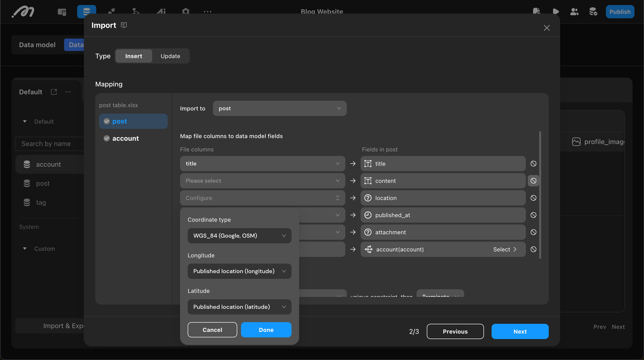Screen dimensions: 644x360
Task: Go to the Previous import step
Action: 455,331
